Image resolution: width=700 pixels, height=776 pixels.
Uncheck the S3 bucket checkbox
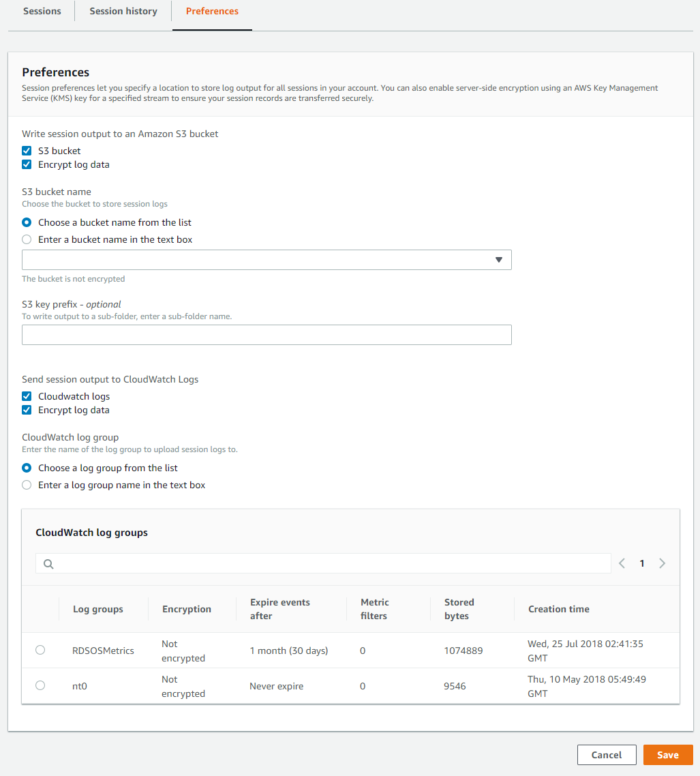[x=27, y=151]
